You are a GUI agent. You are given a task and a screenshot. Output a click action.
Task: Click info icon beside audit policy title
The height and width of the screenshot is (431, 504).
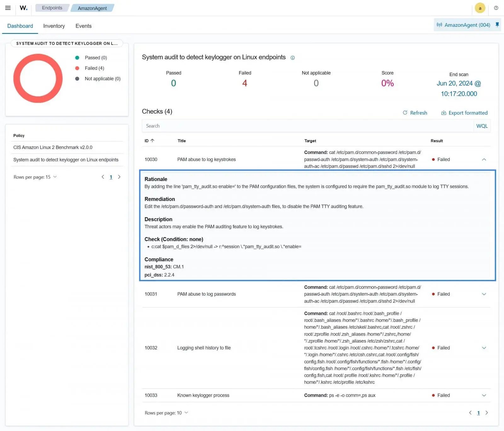click(x=293, y=58)
